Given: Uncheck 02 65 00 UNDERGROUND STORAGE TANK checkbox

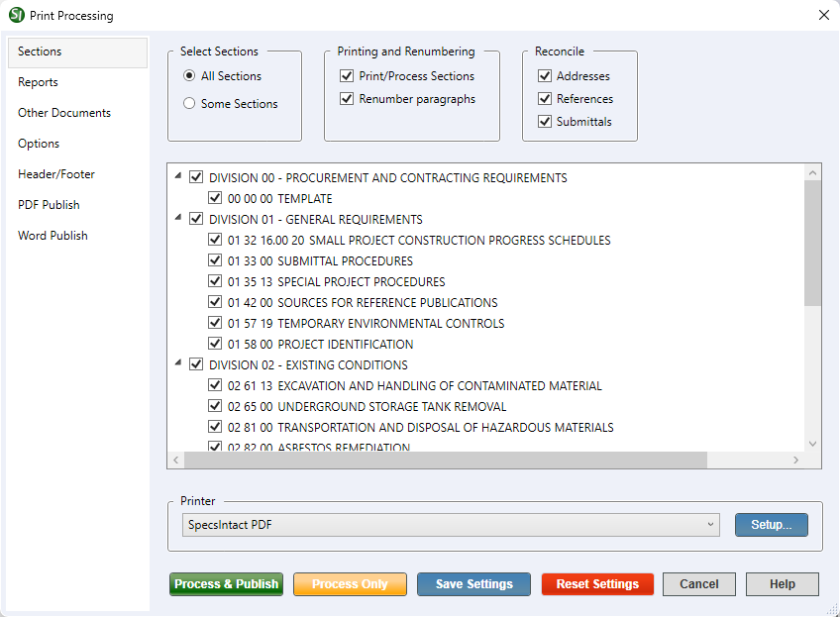Looking at the screenshot, I should point(215,406).
